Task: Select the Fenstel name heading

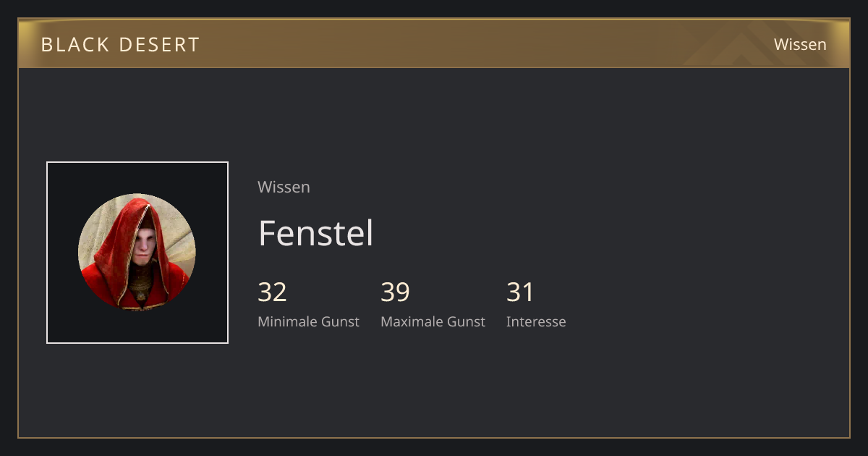Action: (315, 233)
